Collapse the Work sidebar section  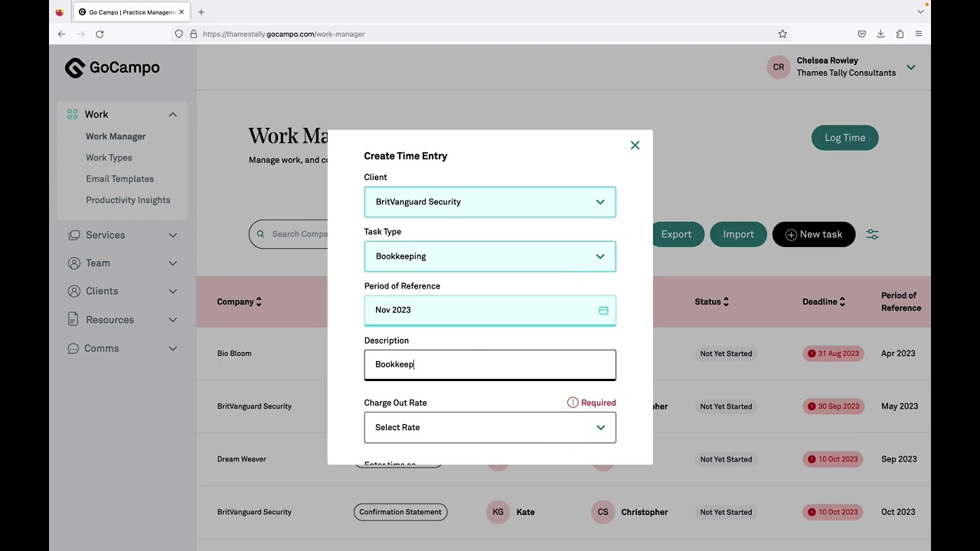173,115
